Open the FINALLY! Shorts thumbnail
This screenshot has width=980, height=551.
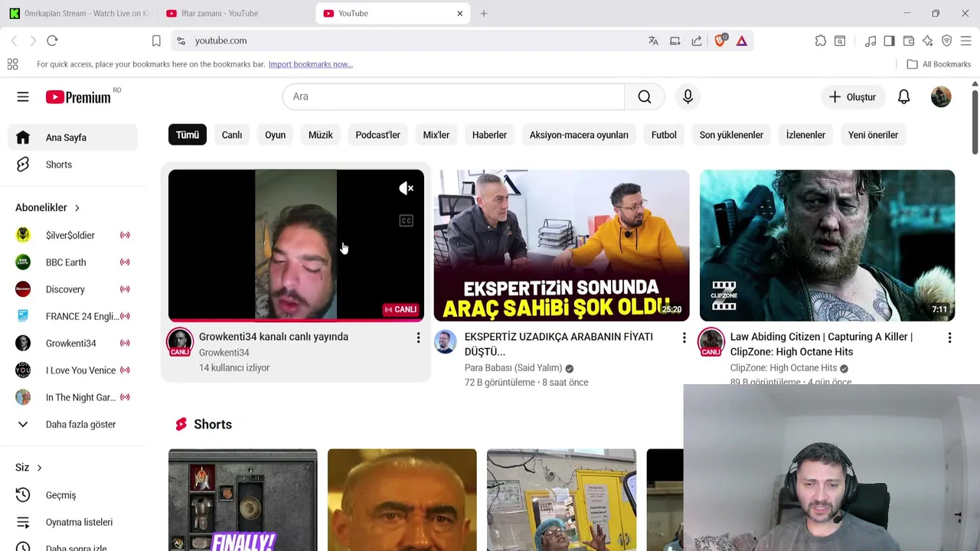[x=243, y=500]
